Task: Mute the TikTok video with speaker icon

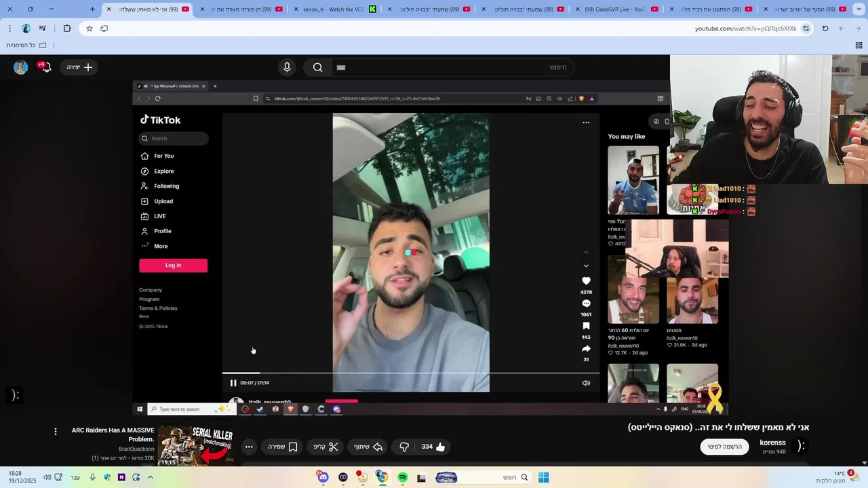Action: point(586,383)
